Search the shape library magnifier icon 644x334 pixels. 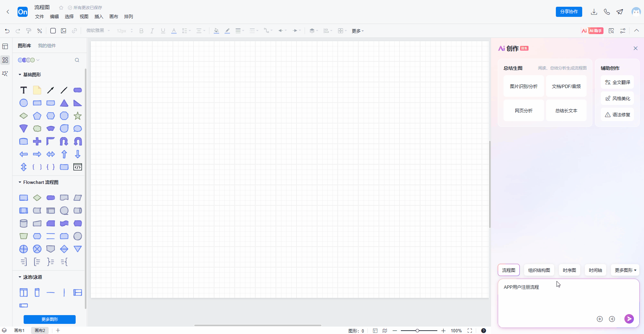[x=77, y=60]
